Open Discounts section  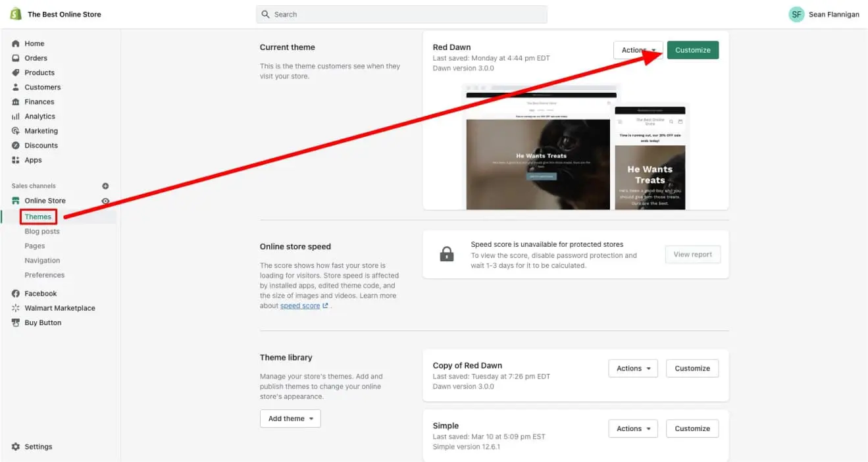pyautogui.click(x=41, y=145)
